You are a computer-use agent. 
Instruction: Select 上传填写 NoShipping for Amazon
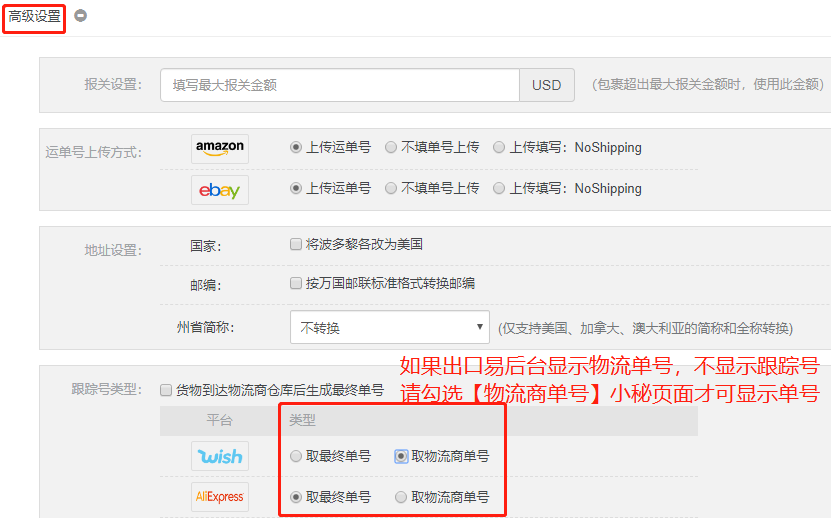pyautogui.click(x=499, y=147)
